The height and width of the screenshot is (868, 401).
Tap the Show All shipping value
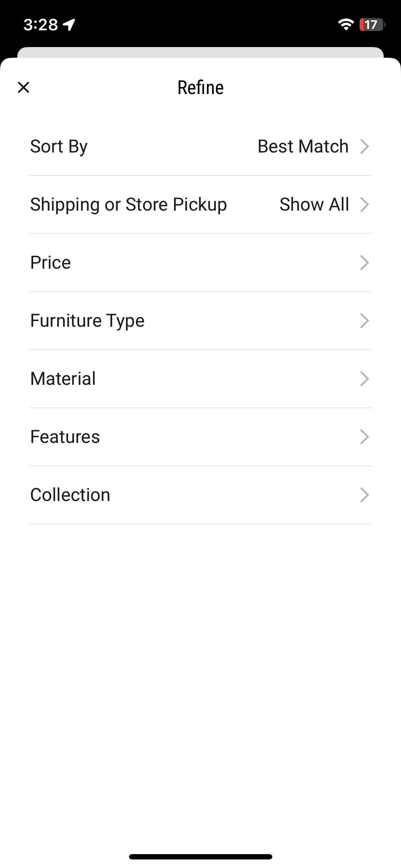click(x=314, y=204)
